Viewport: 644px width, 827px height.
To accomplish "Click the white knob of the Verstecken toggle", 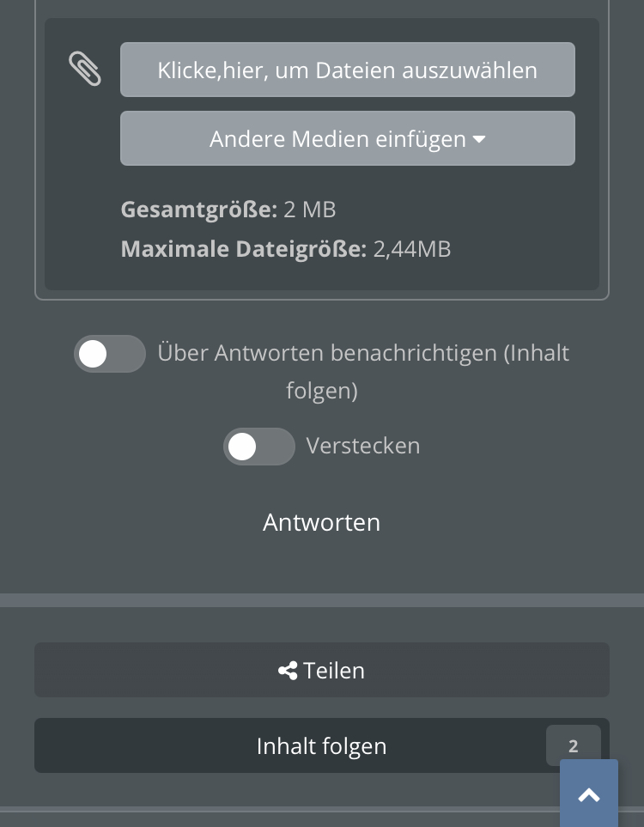I will (242, 447).
